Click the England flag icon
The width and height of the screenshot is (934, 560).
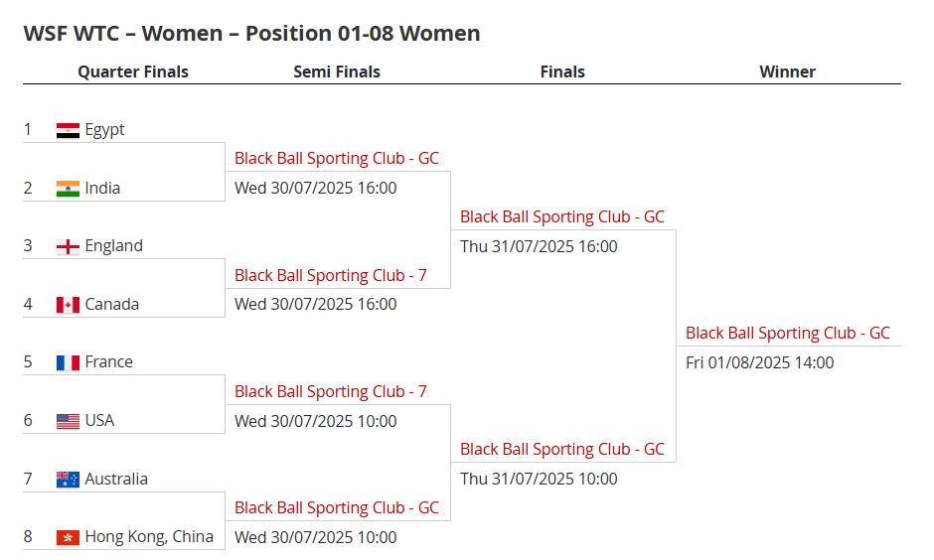tap(68, 246)
